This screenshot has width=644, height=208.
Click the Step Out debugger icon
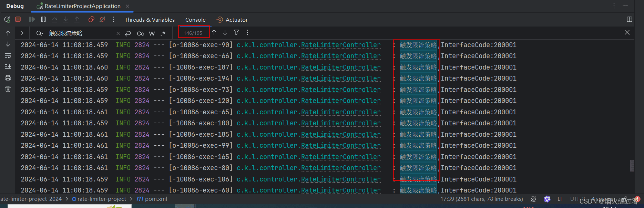click(x=77, y=20)
